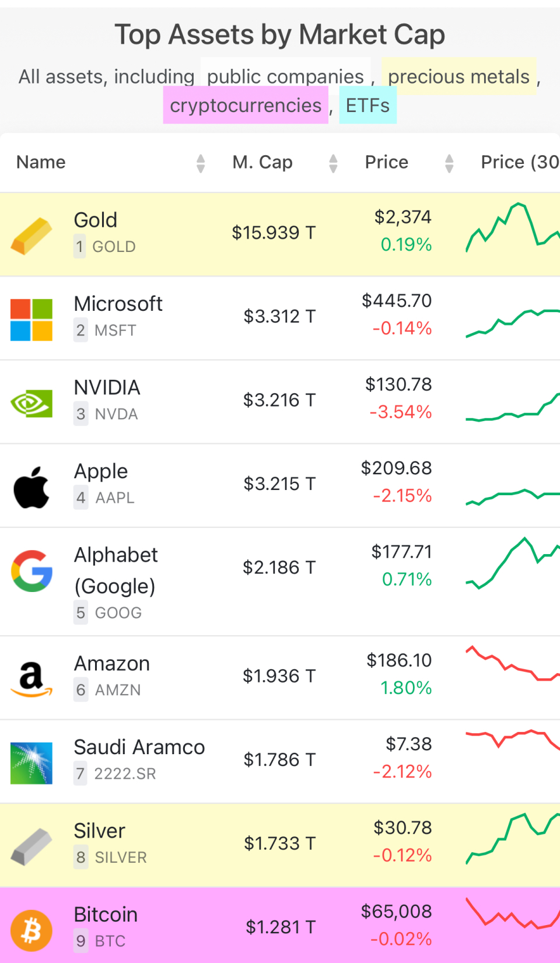
Task: Toggle the public companies filter
Action: pyautogui.click(x=285, y=76)
